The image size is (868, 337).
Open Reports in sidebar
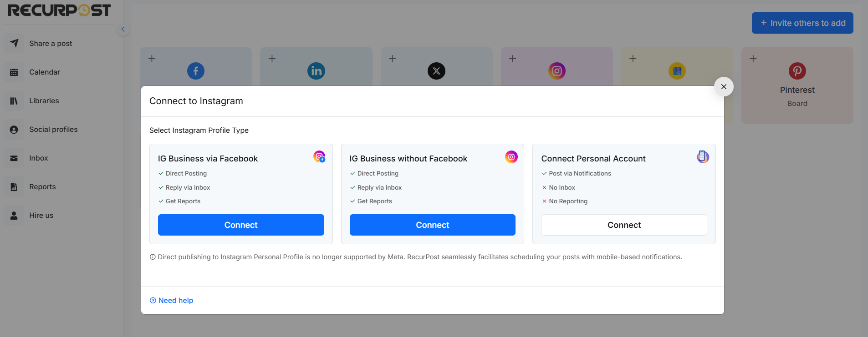[x=42, y=186]
